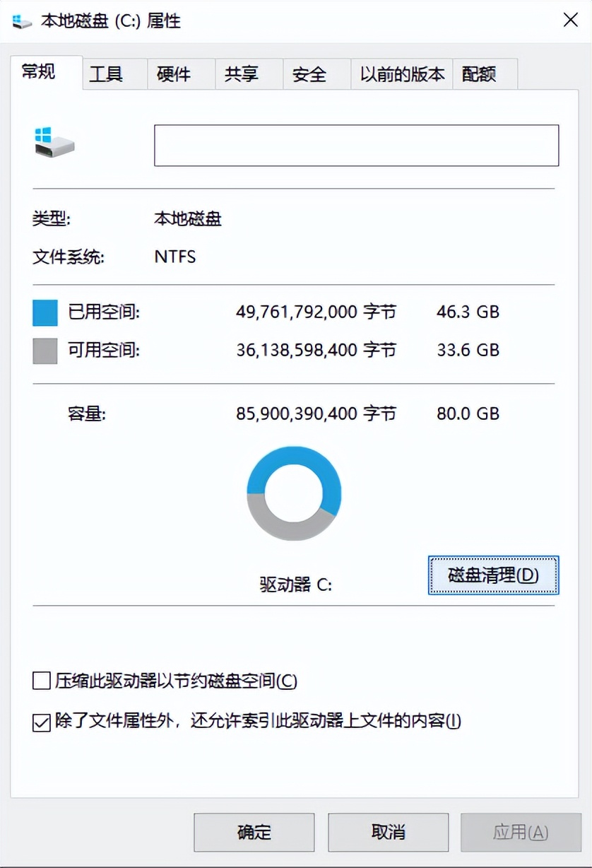Click the gray free space legend square
The height and width of the screenshot is (868, 592).
(x=45, y=351)
